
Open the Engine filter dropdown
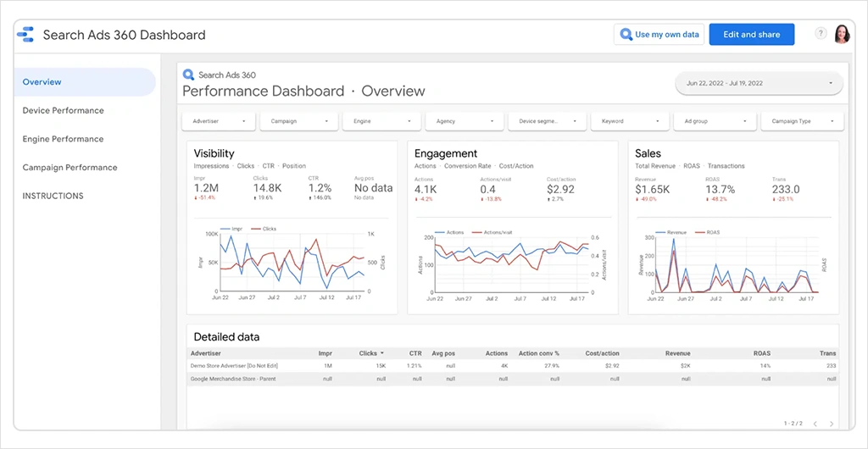tap(381, 121)
